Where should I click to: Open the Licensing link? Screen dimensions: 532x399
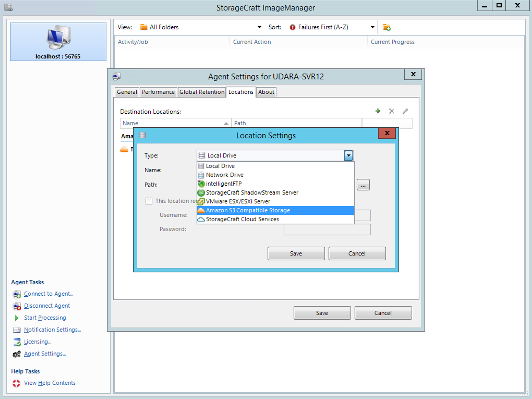pos(38,342)
